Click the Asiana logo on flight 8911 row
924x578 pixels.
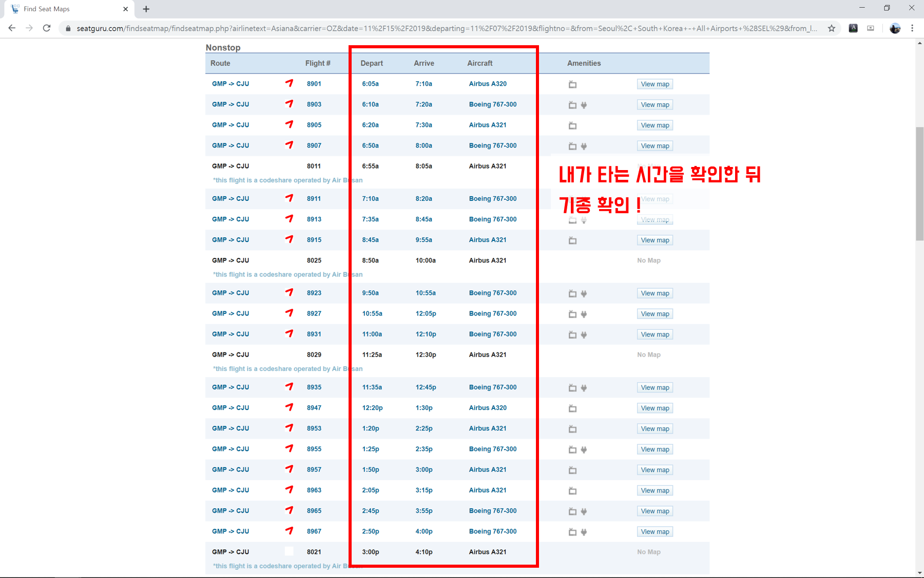[x=290, y=198]
